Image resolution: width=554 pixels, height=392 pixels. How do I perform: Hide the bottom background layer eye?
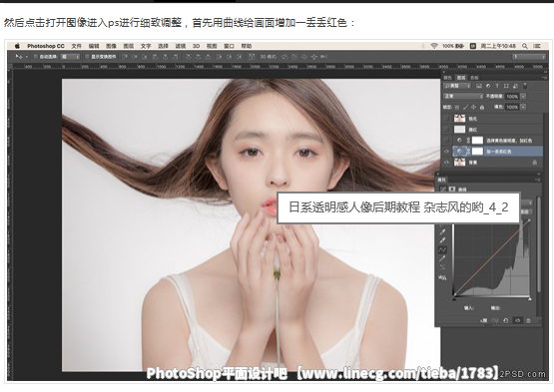point(446,163)
